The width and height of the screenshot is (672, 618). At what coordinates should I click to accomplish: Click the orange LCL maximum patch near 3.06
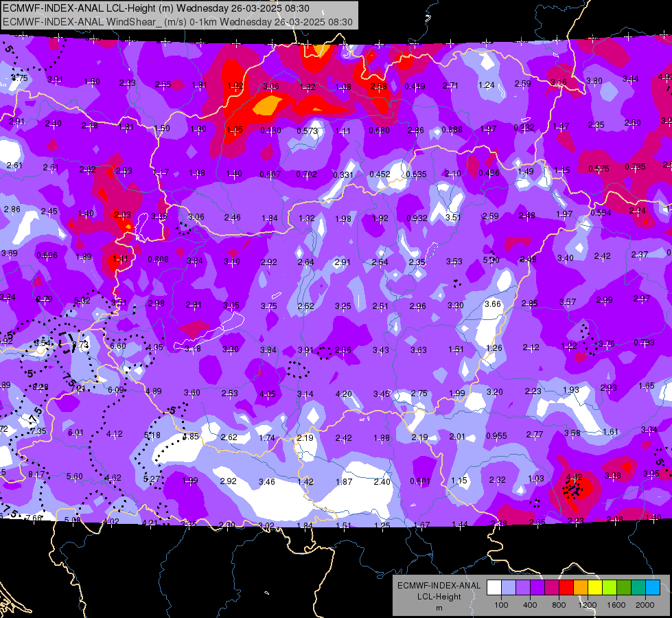tap(267, 105)
